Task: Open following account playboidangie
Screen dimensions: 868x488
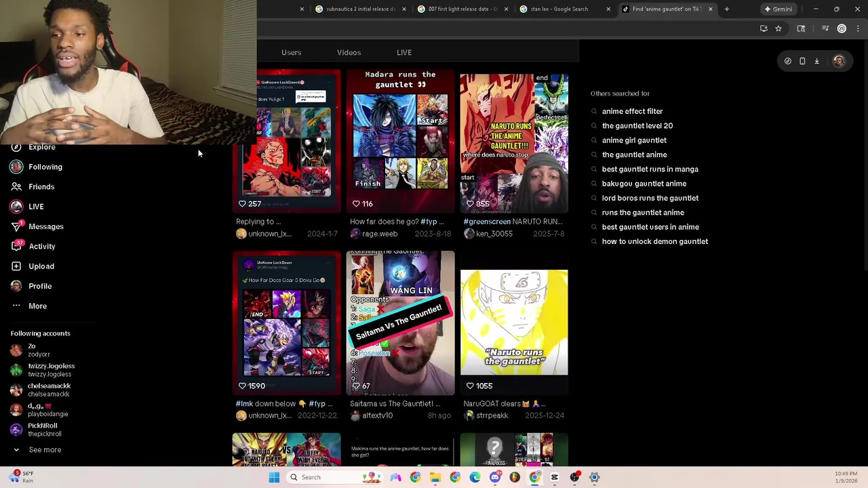Action: (39, 410)
